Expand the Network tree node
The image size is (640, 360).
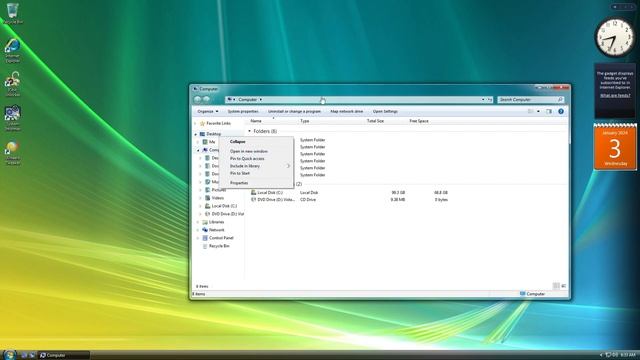coord(198,230)
